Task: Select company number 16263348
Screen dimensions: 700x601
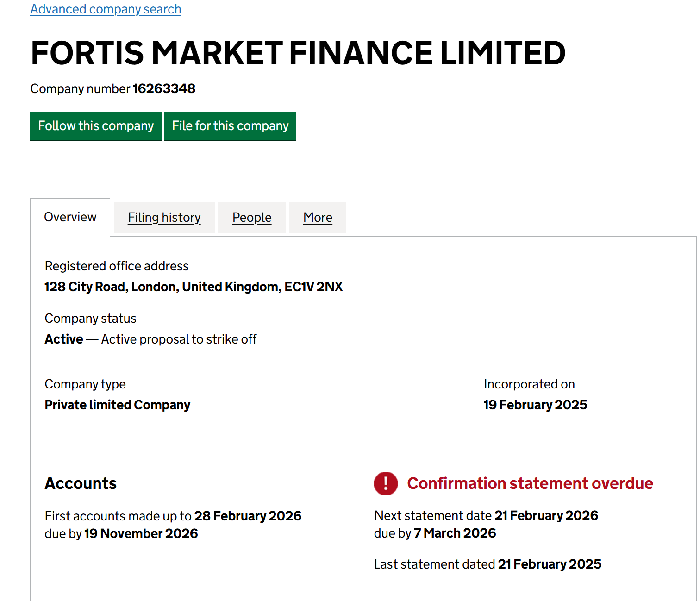Action: [164, 88]
